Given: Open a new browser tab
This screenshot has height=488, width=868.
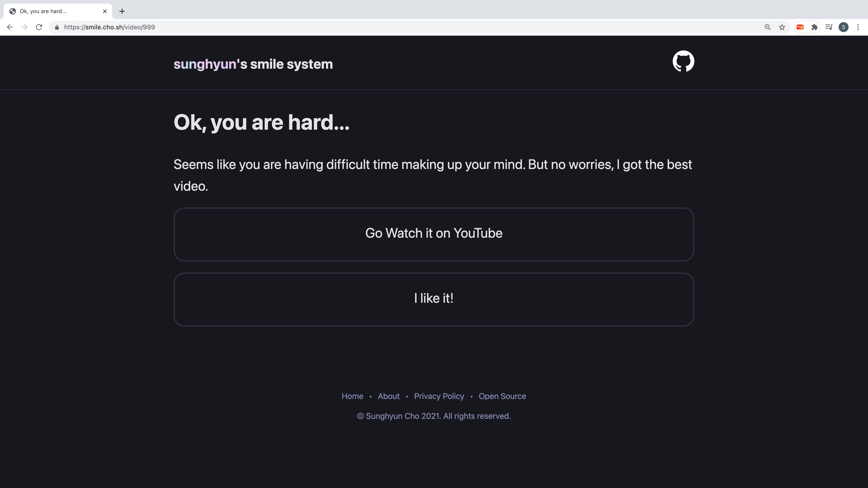Looking at the screenshot, I should coord(122,12).
